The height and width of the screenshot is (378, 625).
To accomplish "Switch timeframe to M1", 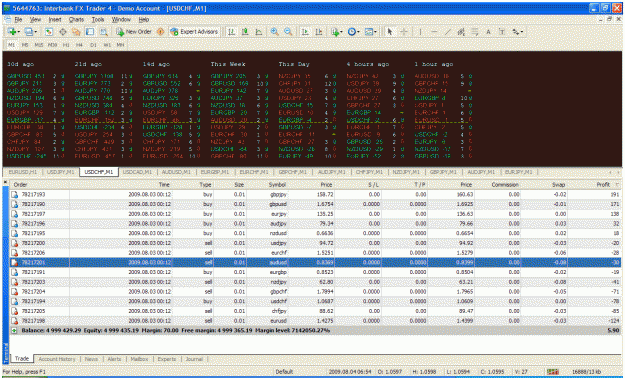I will pyautogui.click(x=12, y=45).
